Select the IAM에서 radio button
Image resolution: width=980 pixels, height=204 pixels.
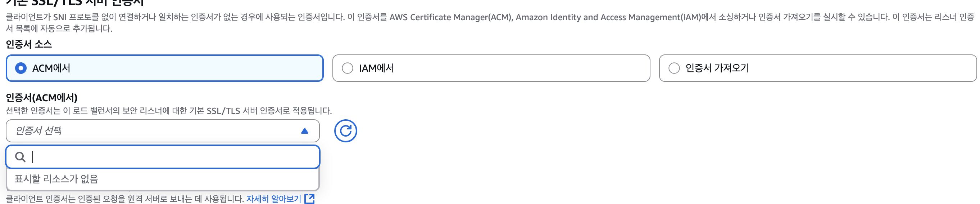click(x=347, y=68)
